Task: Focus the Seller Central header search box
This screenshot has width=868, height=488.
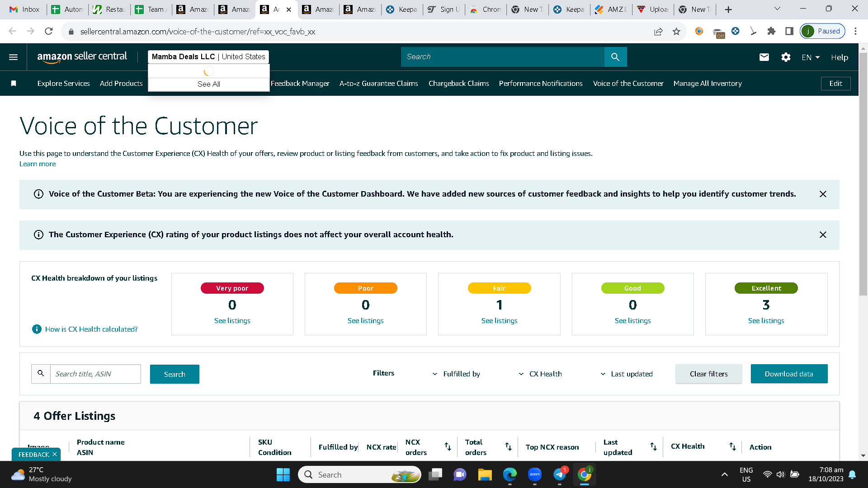Action: (503, 57)
